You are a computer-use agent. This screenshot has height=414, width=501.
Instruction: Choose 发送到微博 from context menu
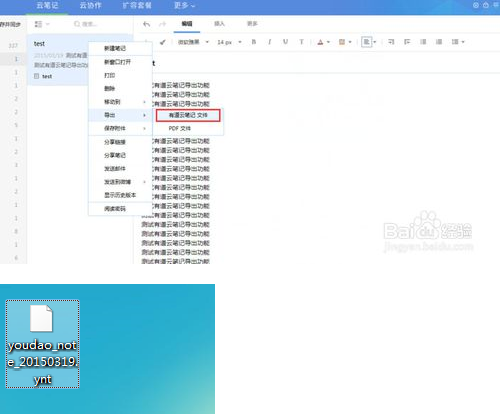(120, 182)
